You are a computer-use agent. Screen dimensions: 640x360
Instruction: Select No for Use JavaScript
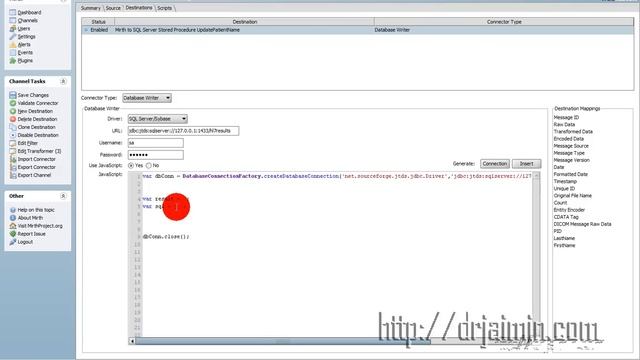point(149,166)
